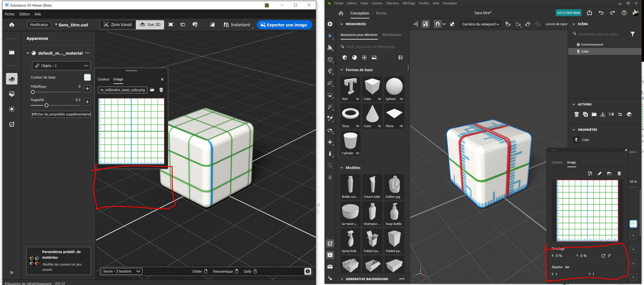Click the undo arrow in Stager top bar

pyautogui.click(x=601, y=13)
